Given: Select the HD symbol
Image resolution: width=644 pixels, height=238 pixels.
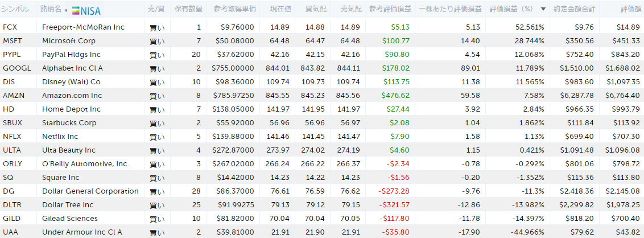Looking at the screenshot, I should point(7,109).
